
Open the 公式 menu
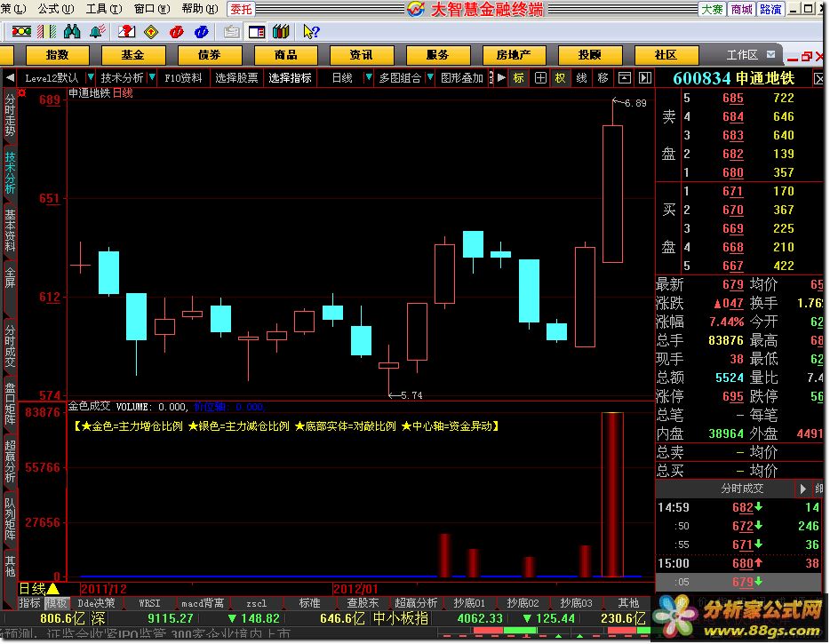click(x=56, y=9)
